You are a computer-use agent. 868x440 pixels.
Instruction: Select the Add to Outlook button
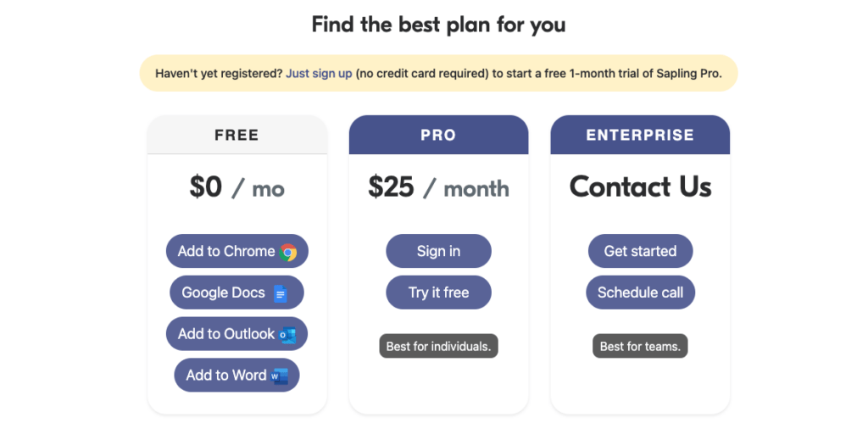pos(237,334)
